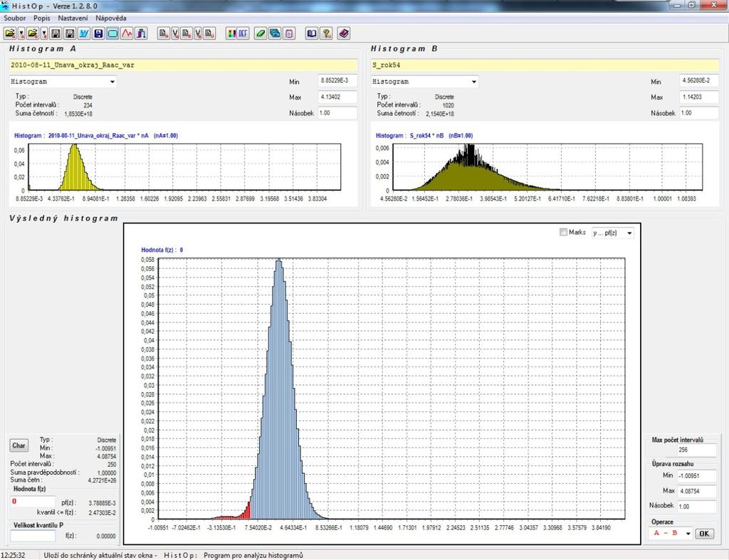Viewport: 729px width, 560px height.
Task: Click the Histogram A yellow chart
Action: tap(184, 167)
